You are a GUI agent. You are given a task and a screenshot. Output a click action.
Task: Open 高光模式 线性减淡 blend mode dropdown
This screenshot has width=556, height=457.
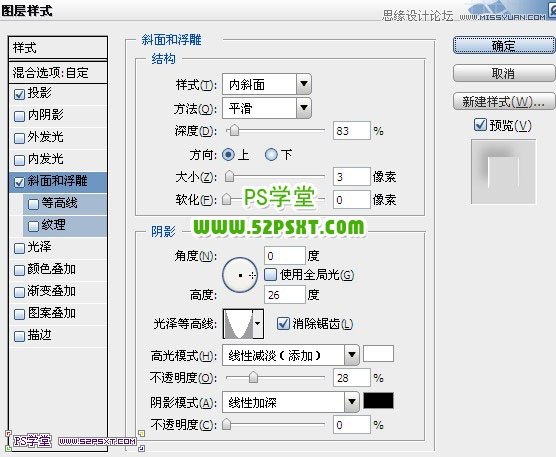tap(291, 355)
